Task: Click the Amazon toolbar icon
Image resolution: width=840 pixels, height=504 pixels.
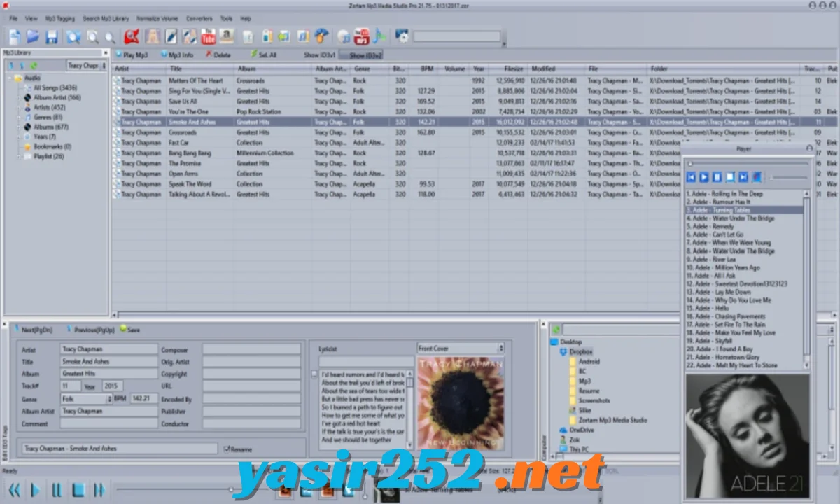Action: pos(226,36)
